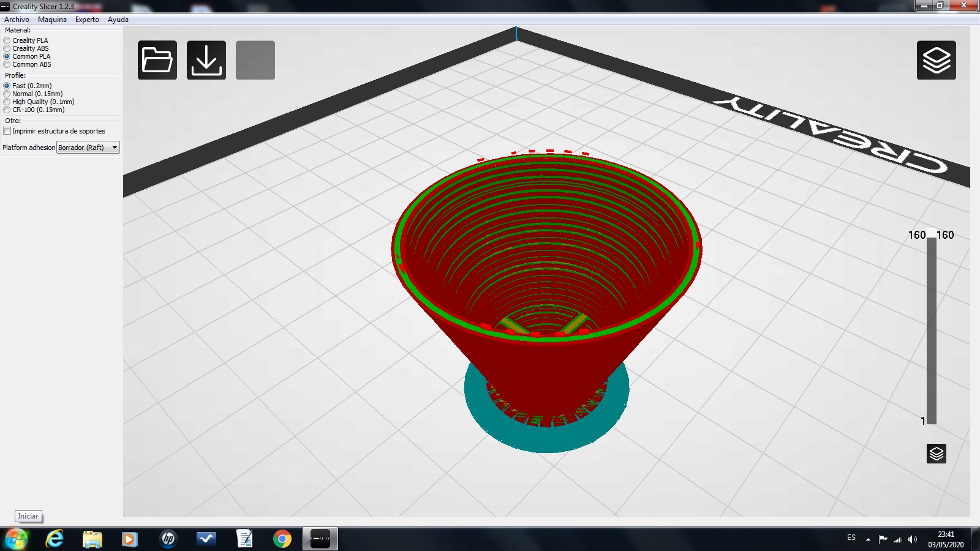This screenshot has height=551, width=980.
Task: Open Internet Explorer from the taskbar
Action: pyautogui.click(x=55, y=539)
